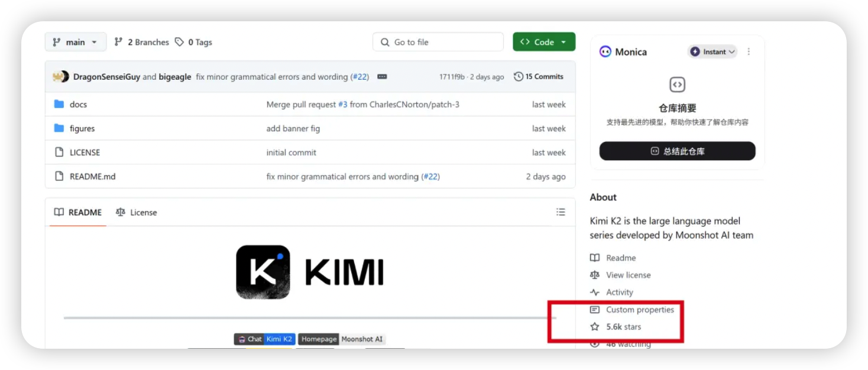Viewport: 868px width, 370px height.
Task: View the 2 Branches list
Action: pyautogui.click(x=141, y=42)
